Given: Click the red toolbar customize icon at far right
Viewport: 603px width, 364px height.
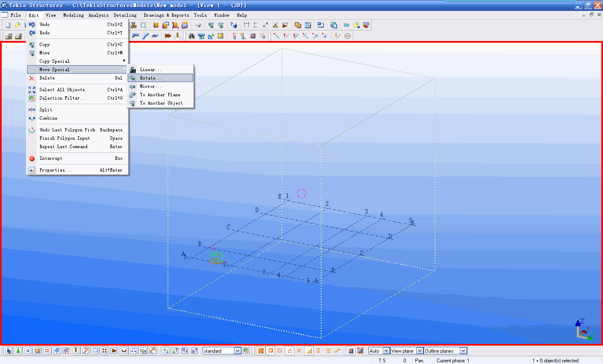Looking at the screenshot, I should [366, 25].
